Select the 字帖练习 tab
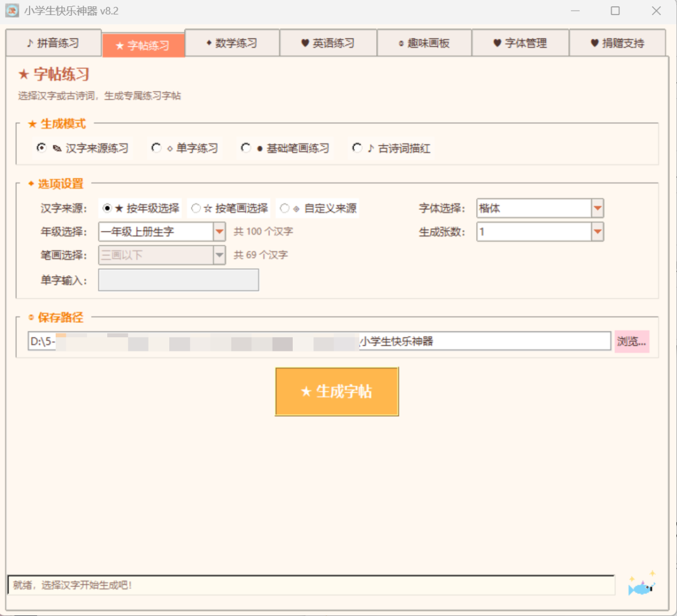Screen dimensions: 677x616 click(144, 45)
